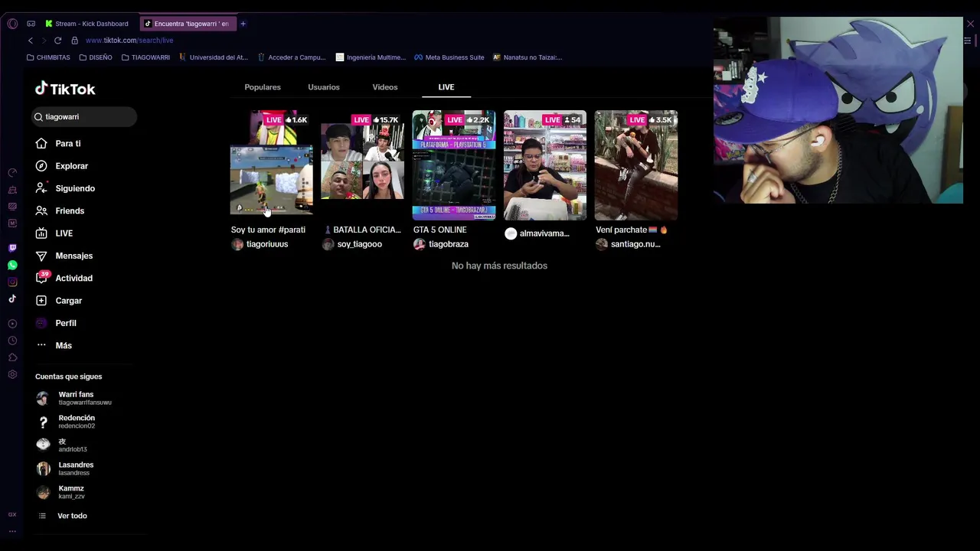
Task: Open the CHIMBITAS bookmarks folder
Action: [x=48, y=57]
